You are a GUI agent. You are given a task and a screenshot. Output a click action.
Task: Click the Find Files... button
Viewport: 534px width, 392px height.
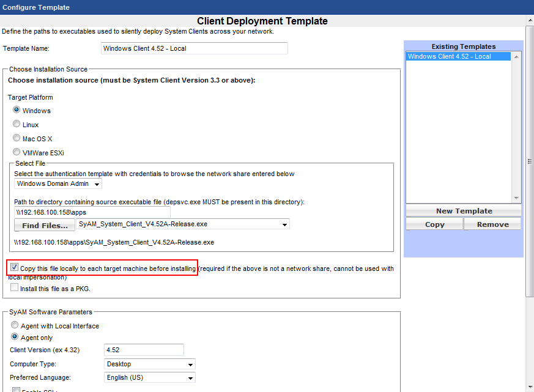coord(45,225)
